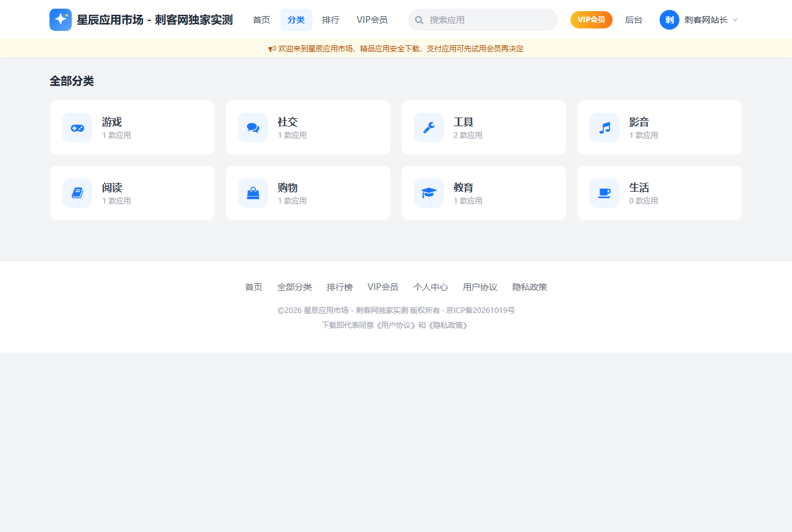Click 《隐私政策》 in the footer notice
Screen dimensions: 792x532
coord(449,325)
